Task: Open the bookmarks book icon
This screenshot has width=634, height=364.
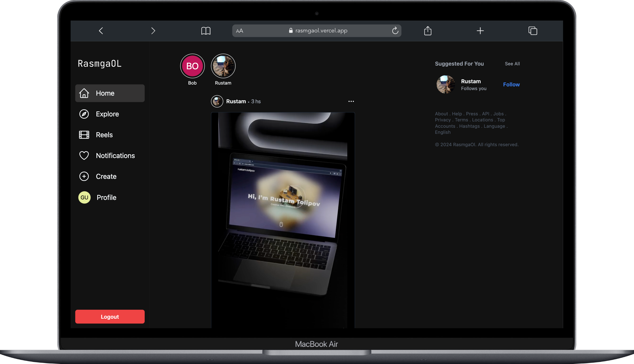Action: tap(206, 31)
